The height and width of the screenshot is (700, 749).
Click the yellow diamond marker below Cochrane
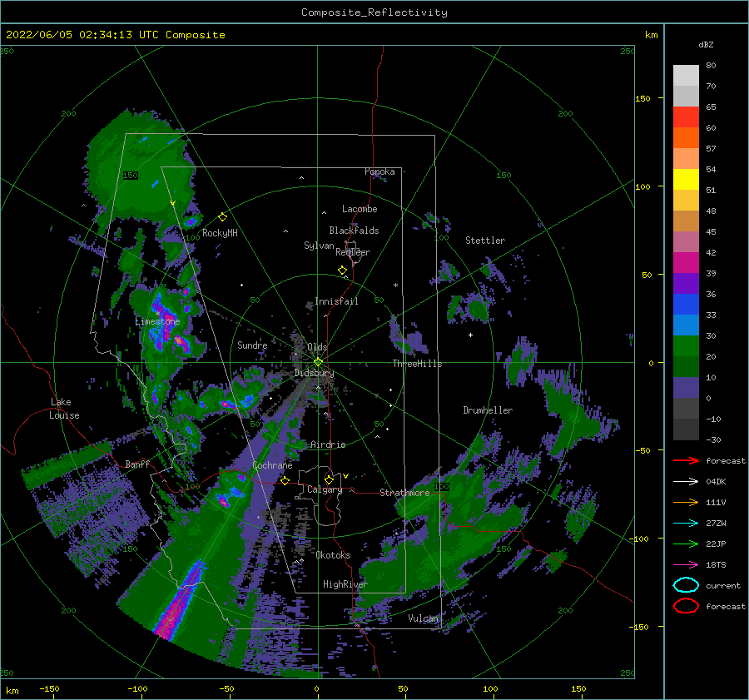point(285,480)
